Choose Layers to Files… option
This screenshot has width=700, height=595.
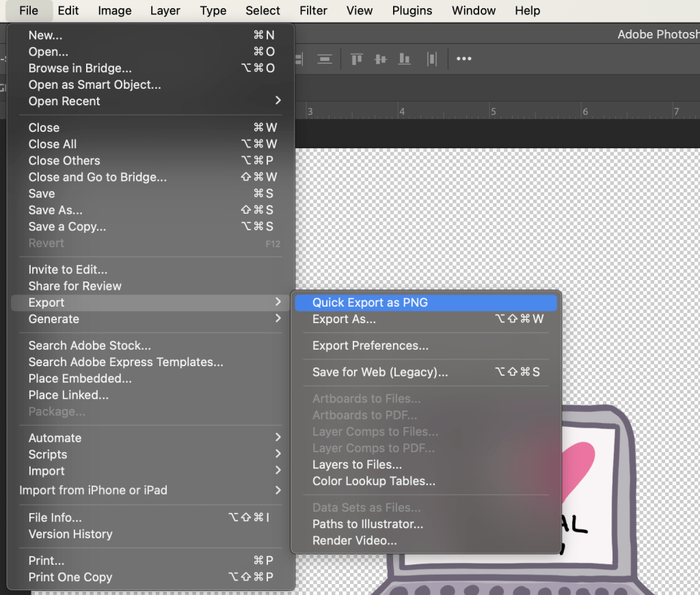pos(357,465)
